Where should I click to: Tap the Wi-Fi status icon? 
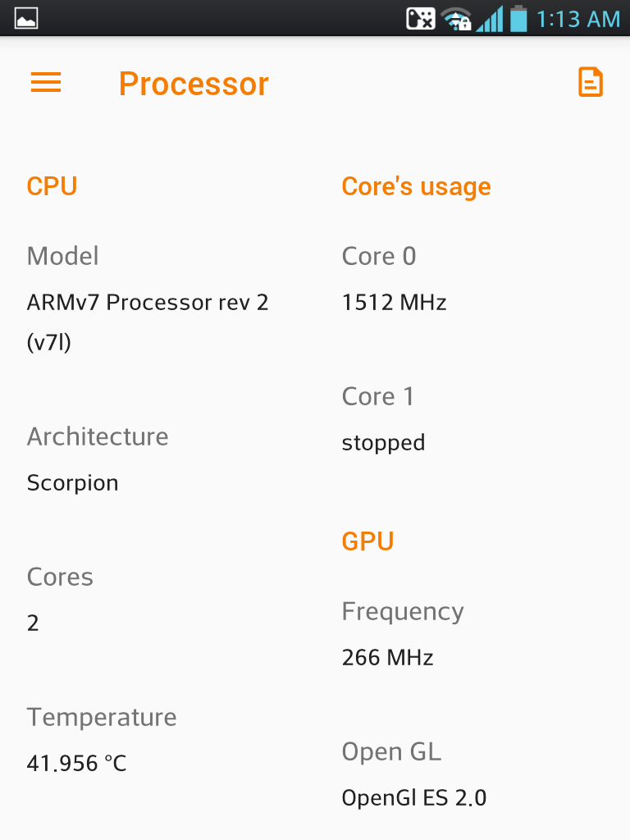click(x=456, y=20)
